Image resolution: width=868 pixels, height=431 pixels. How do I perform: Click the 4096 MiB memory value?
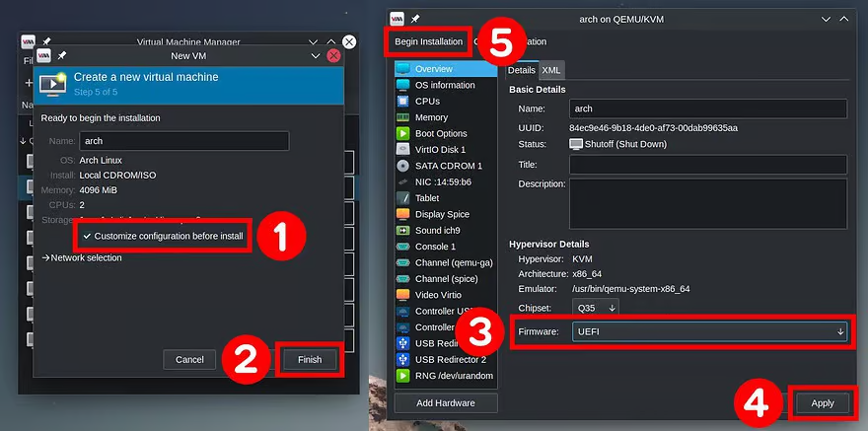tap(99, 189)
